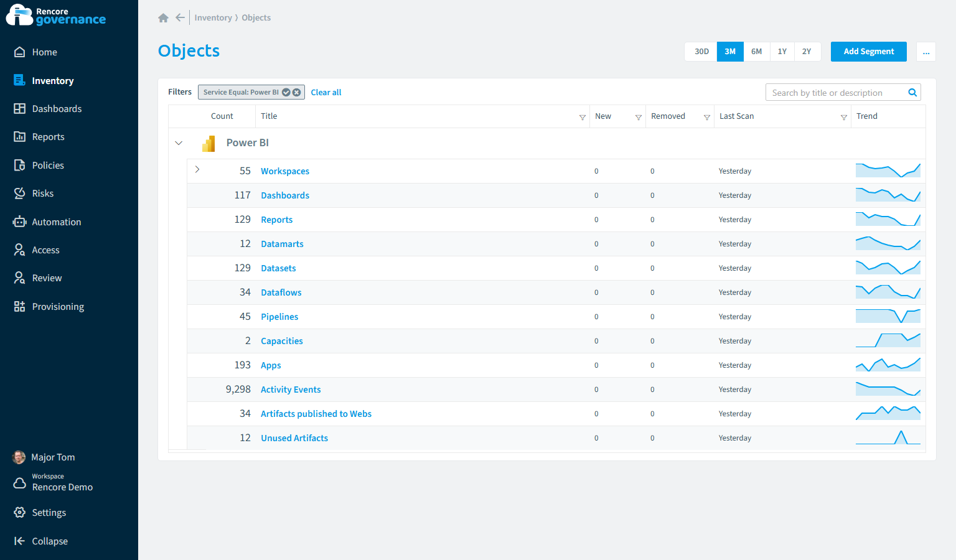Viewport: 956px width, 560px height.
Task: Open the Dashboards sidebar icon
Action: pyautogui.click(x=20, y=109)
